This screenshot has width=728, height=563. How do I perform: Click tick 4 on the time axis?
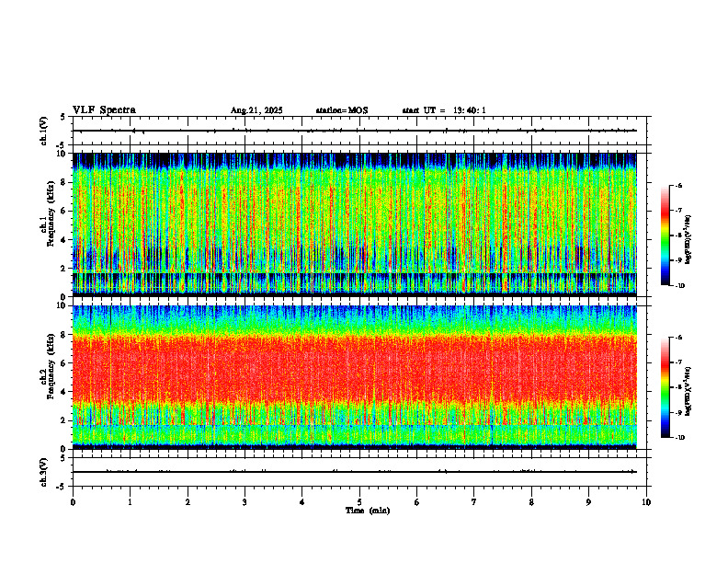(302, 502)
